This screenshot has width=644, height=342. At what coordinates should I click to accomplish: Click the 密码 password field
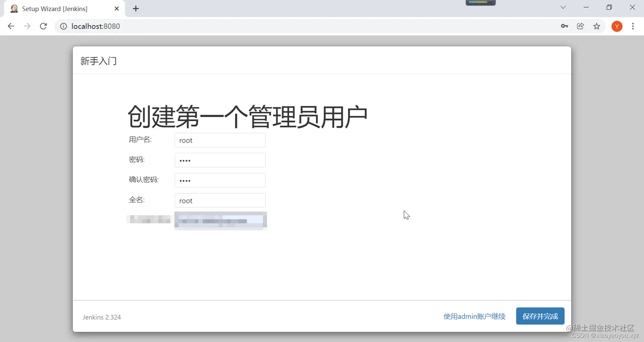[220, 159]
